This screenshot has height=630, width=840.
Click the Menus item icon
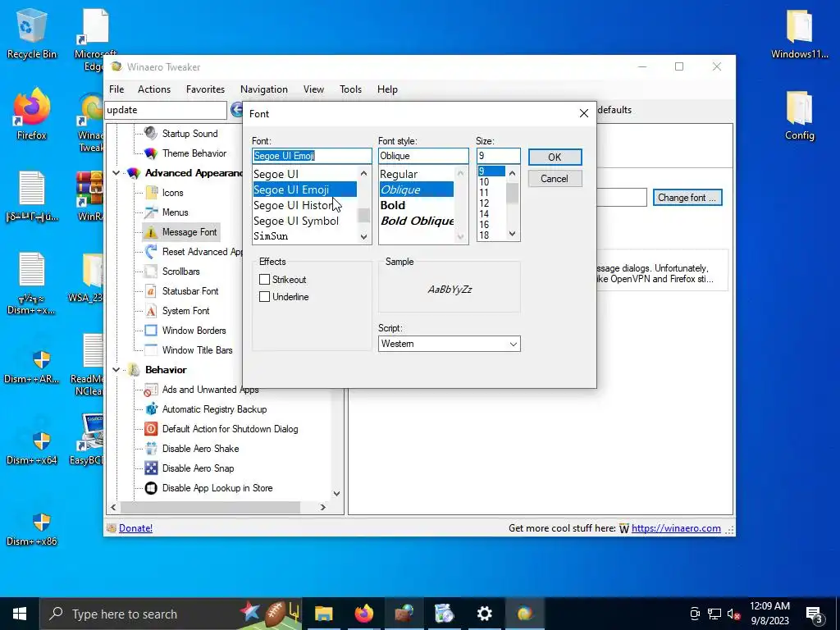[x=151, y=212]
